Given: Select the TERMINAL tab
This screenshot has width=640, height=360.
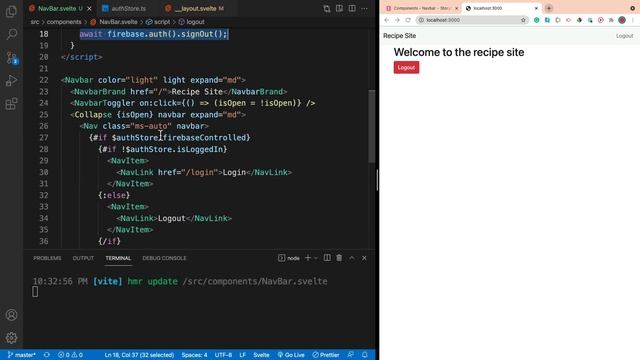Looking at the screenshot, I should (118, 258).
